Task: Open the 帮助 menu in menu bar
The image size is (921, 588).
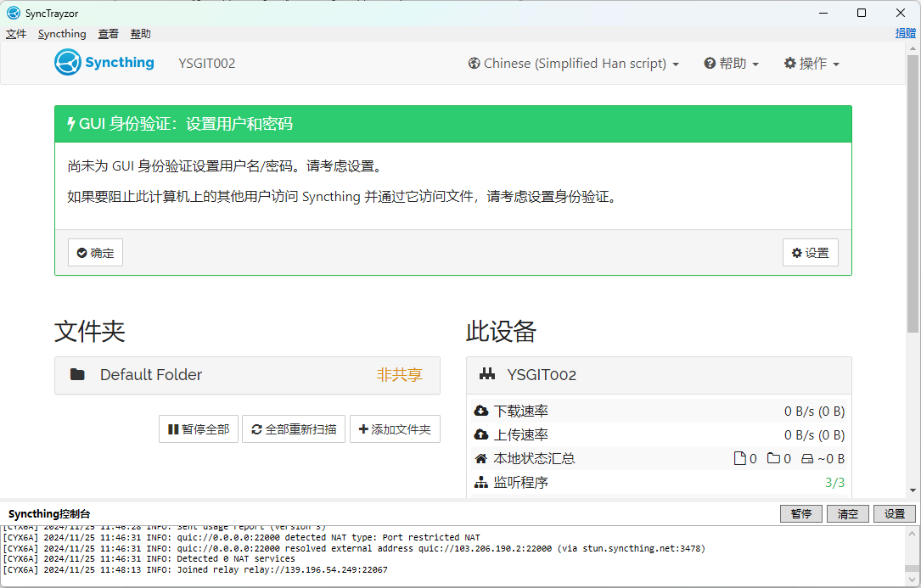Action: (x=140, y=34)
